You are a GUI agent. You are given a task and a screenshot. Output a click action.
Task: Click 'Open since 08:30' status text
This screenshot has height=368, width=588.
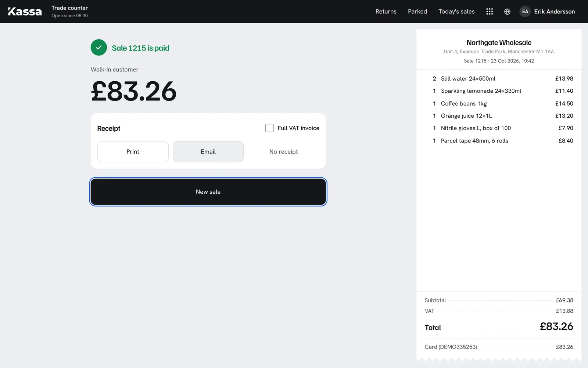pos(69,15)
